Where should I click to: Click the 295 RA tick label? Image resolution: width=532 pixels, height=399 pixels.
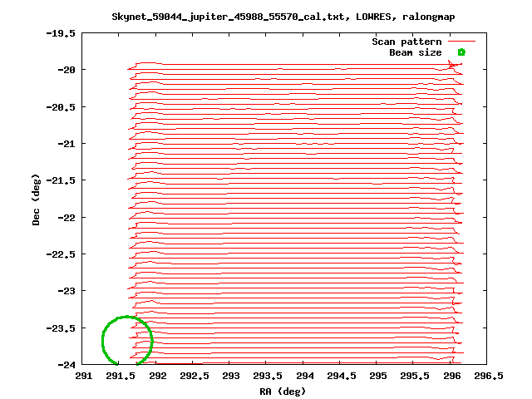coord(378,376)
